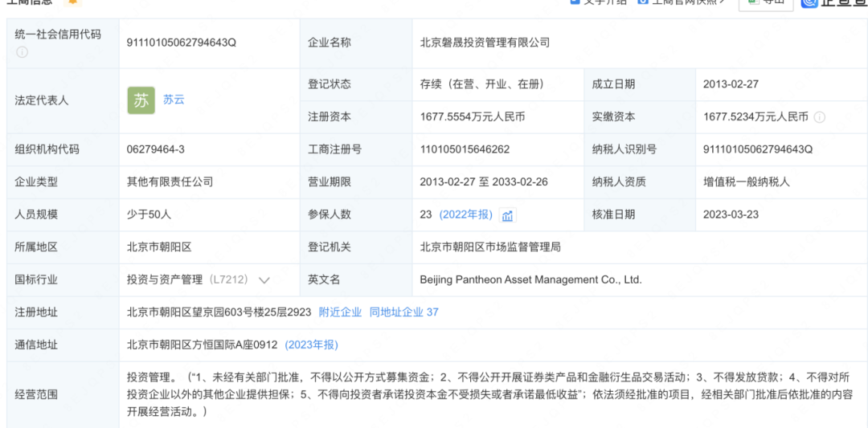Click 同地址企业 37 link
This screenshot has height=428, width=868.
pyautogui.click(x=403, y=312)
